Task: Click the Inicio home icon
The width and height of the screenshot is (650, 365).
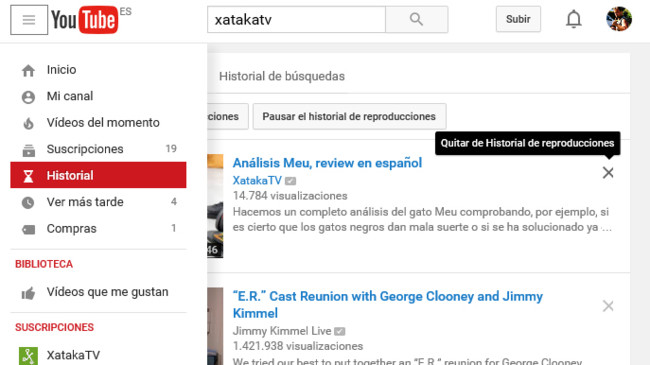Action: (x=28, y=71)
